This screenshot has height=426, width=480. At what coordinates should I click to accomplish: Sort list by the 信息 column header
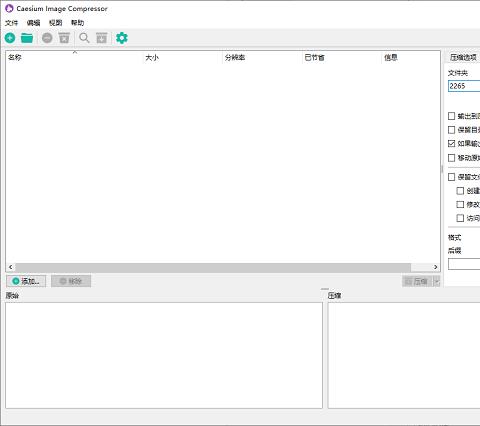[411, 57]
